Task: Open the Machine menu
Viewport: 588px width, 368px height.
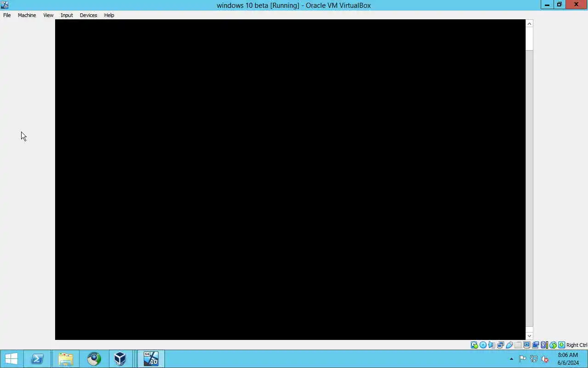Action: click(x=27, y=15)
